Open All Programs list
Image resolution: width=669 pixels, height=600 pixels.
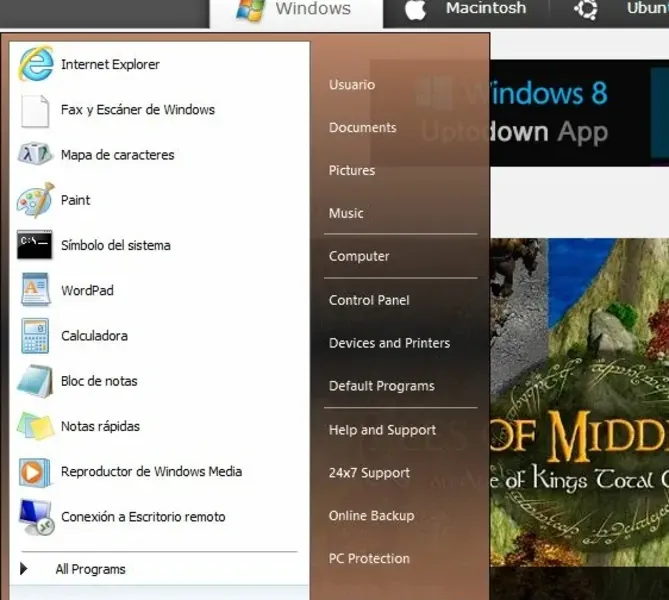90,569
